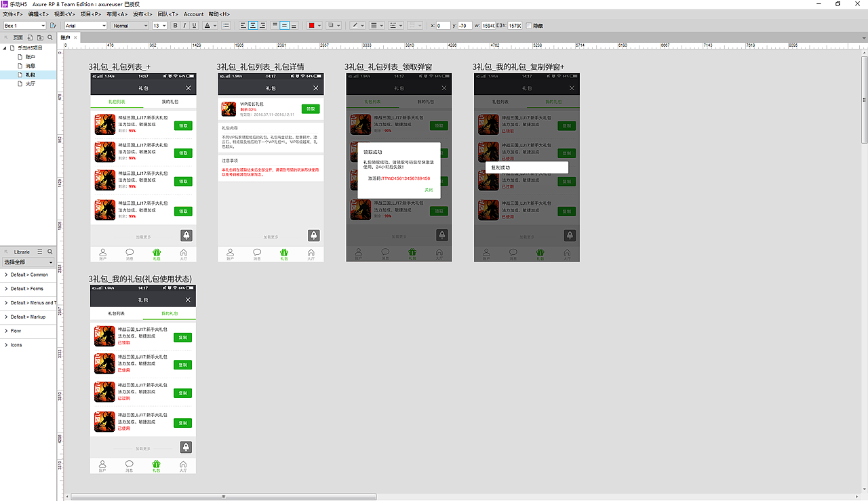
Task: Open the Normal font style dropdown
Action: 130,26
